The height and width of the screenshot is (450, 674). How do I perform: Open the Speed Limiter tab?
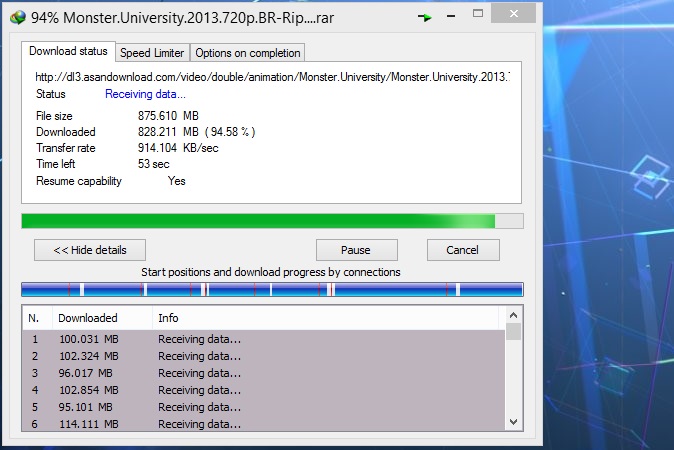point(152,53)
